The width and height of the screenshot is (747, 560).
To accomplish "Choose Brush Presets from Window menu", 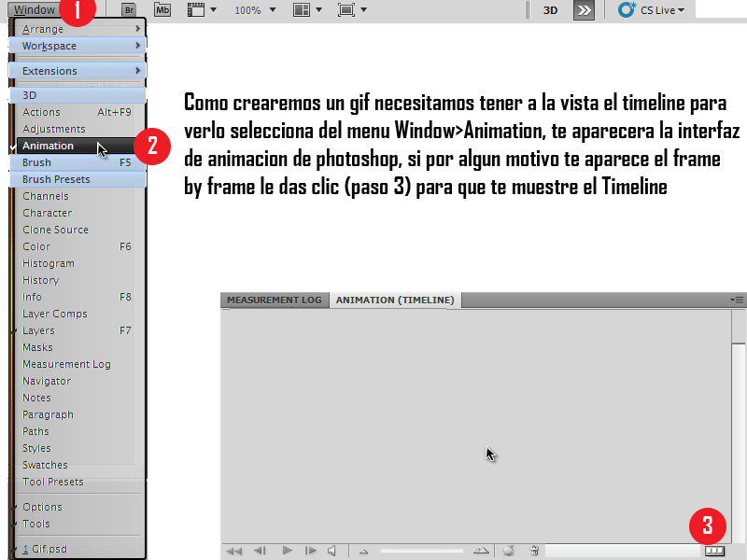I will (x=78, y=179).
